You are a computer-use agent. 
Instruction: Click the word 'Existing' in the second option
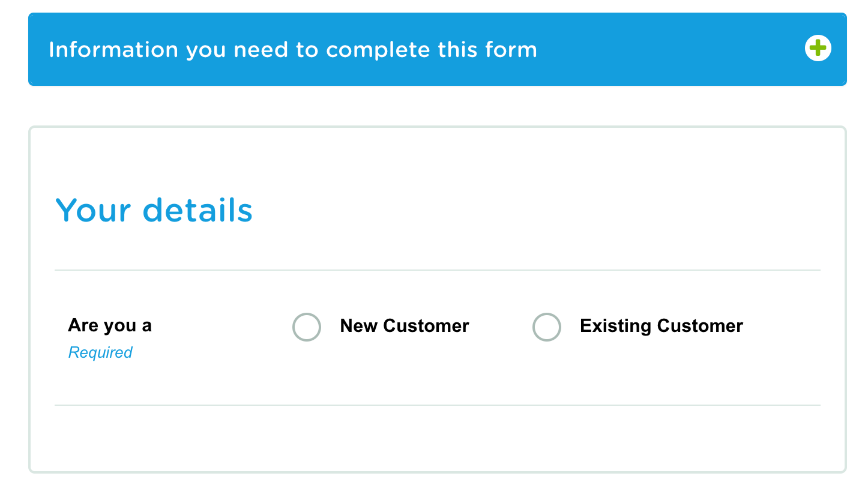click(616, 326)
